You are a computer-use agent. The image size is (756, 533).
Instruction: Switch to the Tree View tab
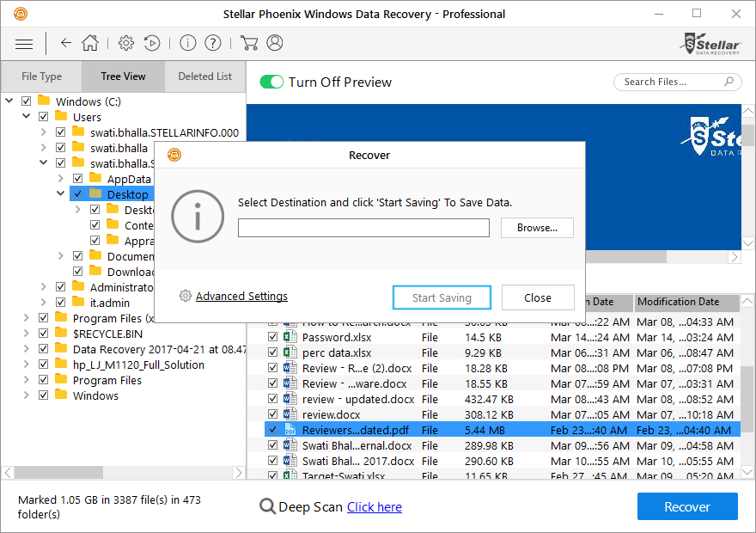coord(123,77)
